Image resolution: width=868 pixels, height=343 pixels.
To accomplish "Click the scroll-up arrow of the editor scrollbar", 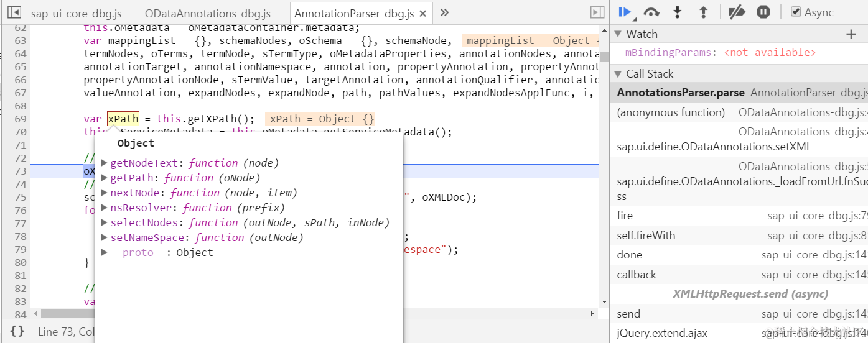I will [604, 29].
